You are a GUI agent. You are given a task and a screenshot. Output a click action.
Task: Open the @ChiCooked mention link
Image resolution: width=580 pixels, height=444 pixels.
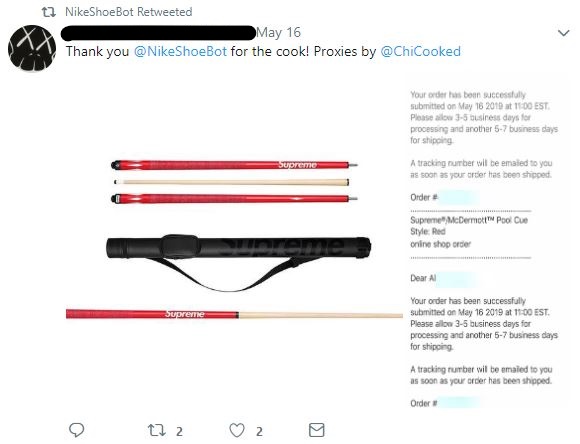421,51
